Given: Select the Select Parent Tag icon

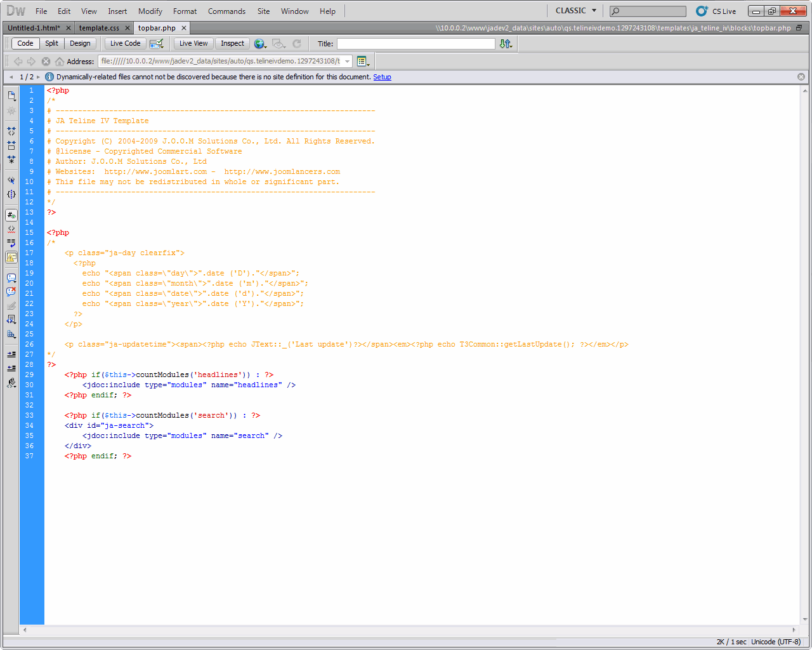Looking at the screenshot, I should [11, 180].
